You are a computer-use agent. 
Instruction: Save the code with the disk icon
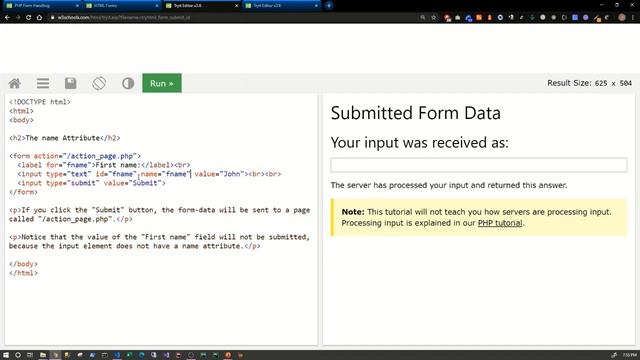coord(71,83)
